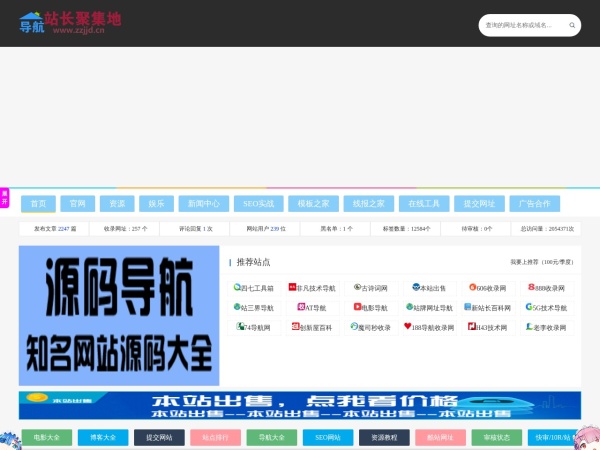Click the 总访问量 counter stat
Screen dimensions: 600x450
[x=547, y=229]
